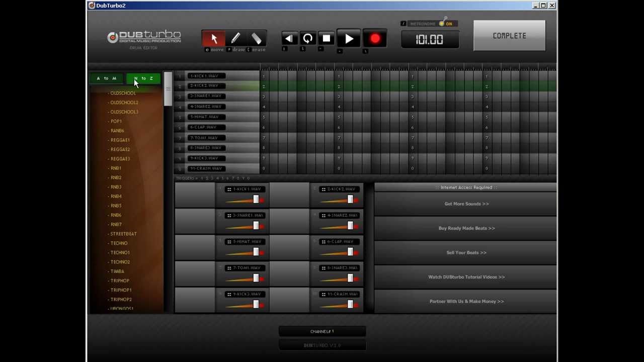
Task: Select the erase tool
Action: [x=257, y=39]
